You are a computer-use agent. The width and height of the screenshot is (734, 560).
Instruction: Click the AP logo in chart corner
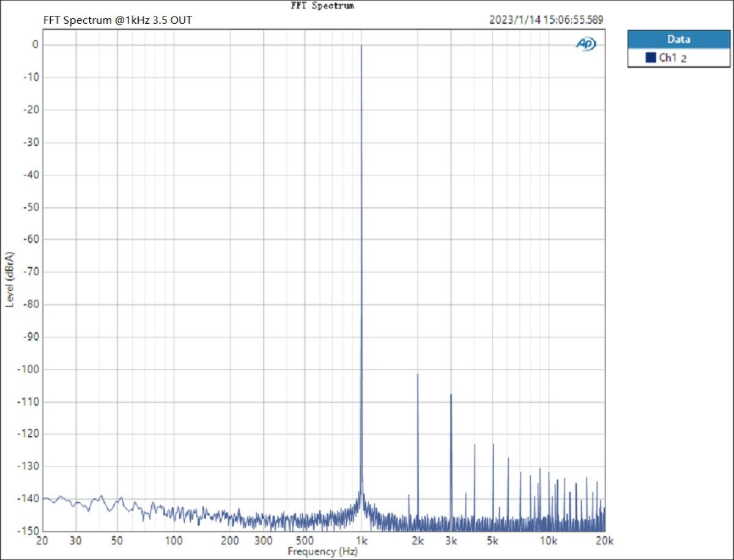[x=586, y=44]
